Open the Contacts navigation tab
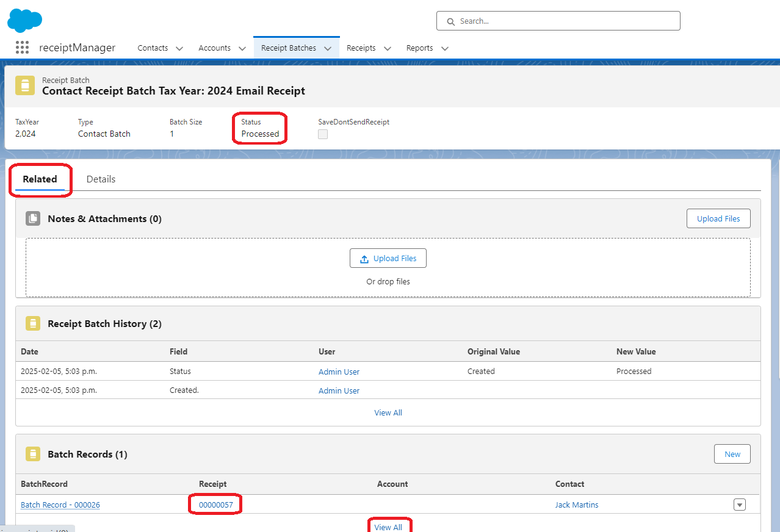The height and width of the screenshot is (532, 780). pos(153,48)
